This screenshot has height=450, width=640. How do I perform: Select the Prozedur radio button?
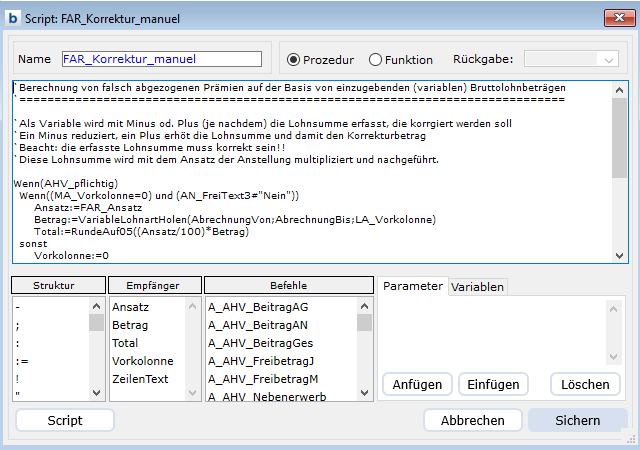point(294,59)
